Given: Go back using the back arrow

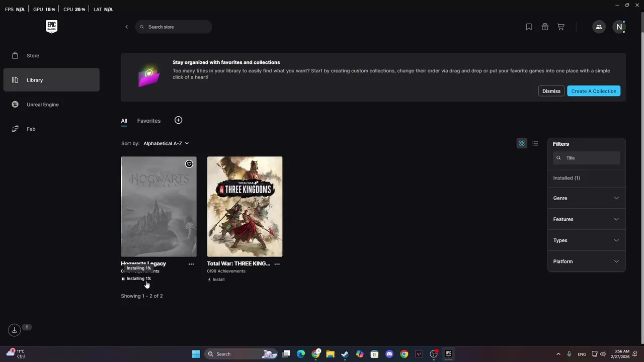Looking at the screenshot, I should coord(126,27).
